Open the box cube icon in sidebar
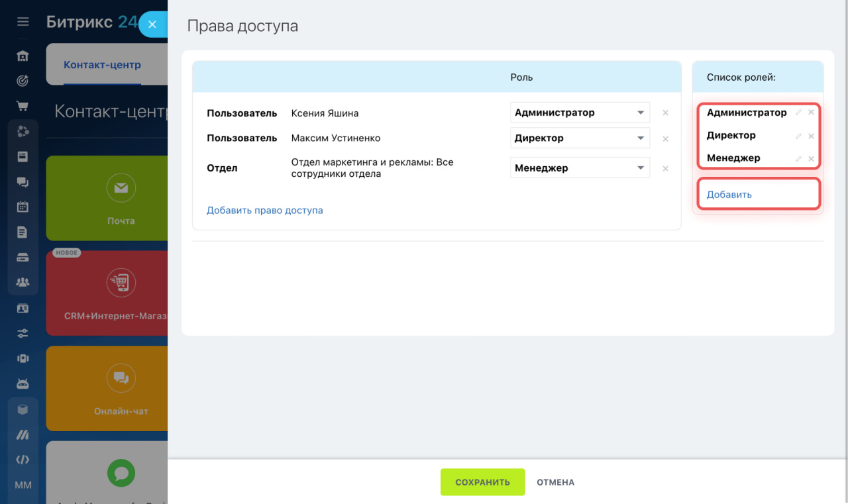The width and height of the screenshot is (848, 504). coord(23,409)
